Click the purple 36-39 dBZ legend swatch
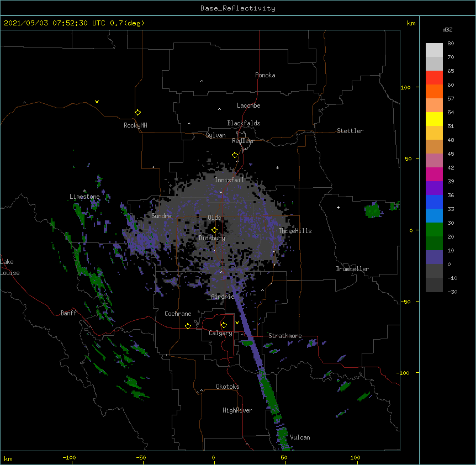476x465 pixels. [x=434, y=188]
